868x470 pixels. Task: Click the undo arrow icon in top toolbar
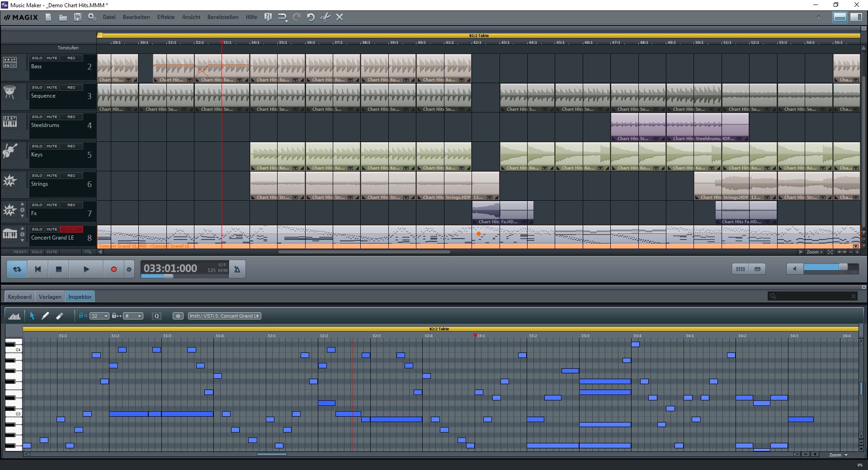pos(311,17)
